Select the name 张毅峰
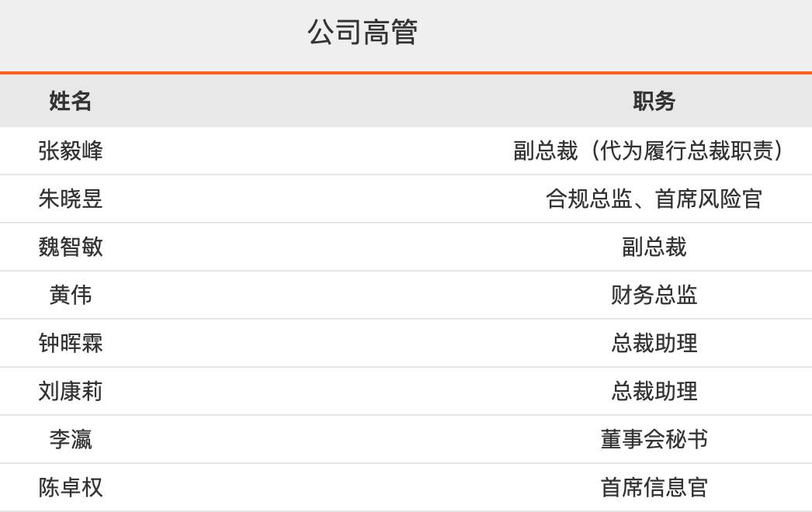The width and height of the screenshot is (812, 512). click(71, 150)
